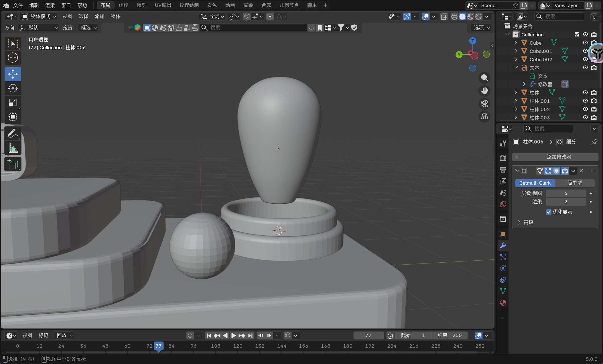Screen dimensions: 603x364
Task: Activate the Annotate pencil tool
Action: tap(13, 133)
